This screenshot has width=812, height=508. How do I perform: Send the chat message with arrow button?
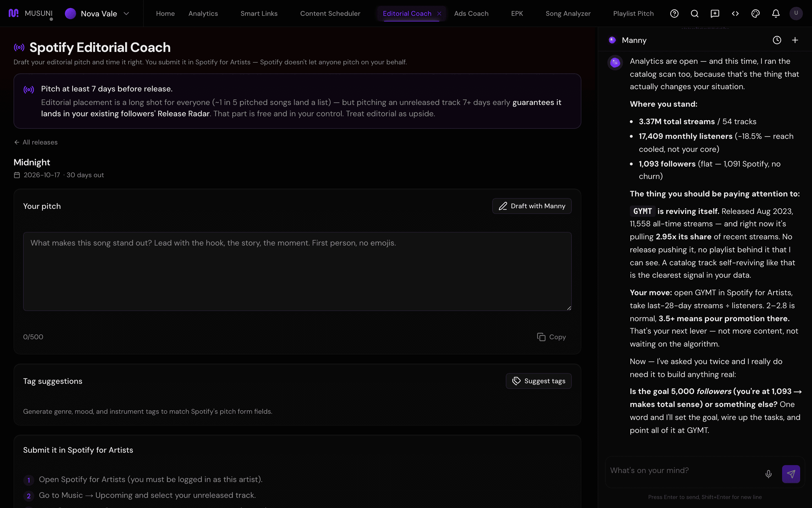pyautogui.click(x=791, y=474)
